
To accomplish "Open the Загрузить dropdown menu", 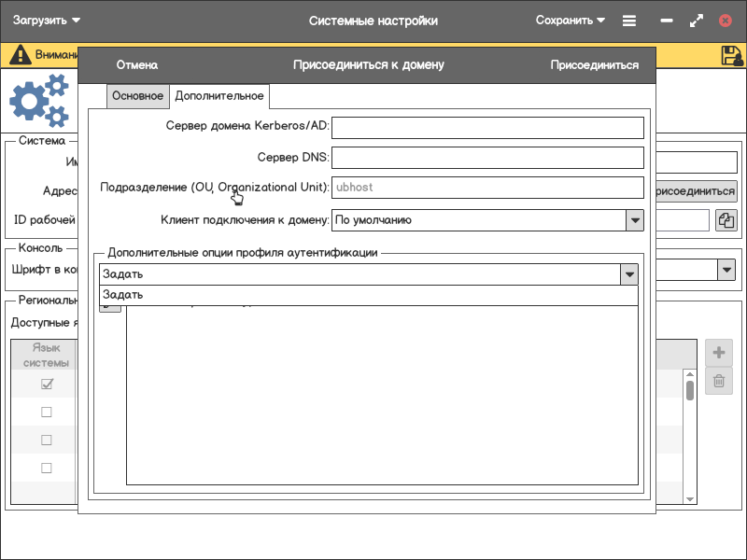I will click(47, 21).
